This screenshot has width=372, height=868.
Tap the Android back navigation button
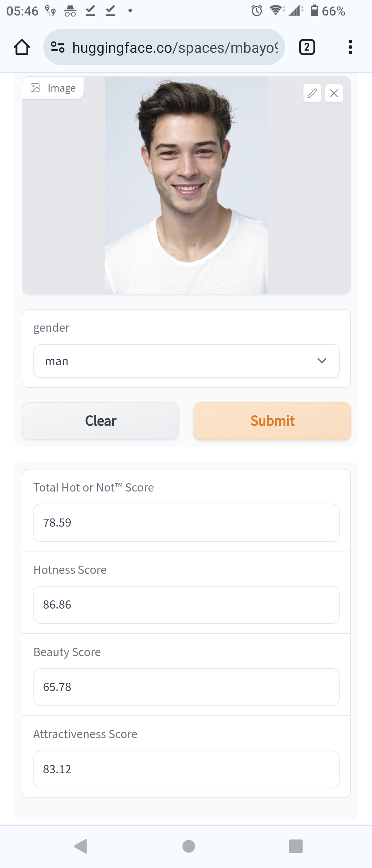coord(81,846)
